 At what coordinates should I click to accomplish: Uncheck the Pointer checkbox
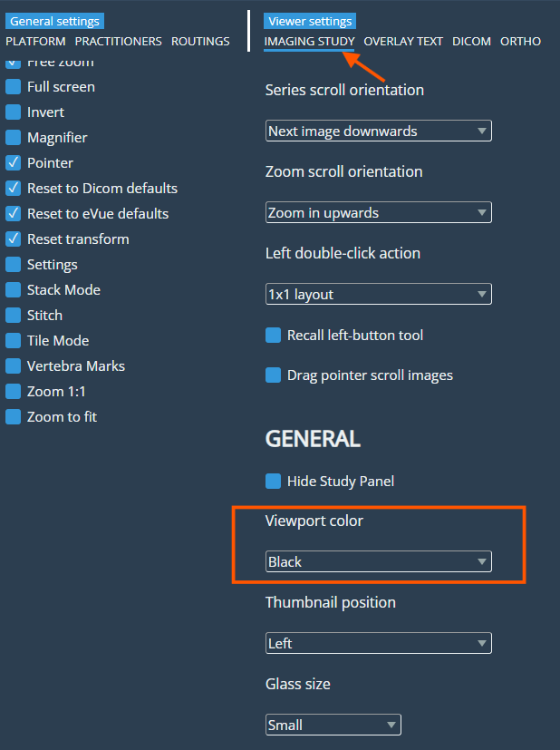pos(13,163)
